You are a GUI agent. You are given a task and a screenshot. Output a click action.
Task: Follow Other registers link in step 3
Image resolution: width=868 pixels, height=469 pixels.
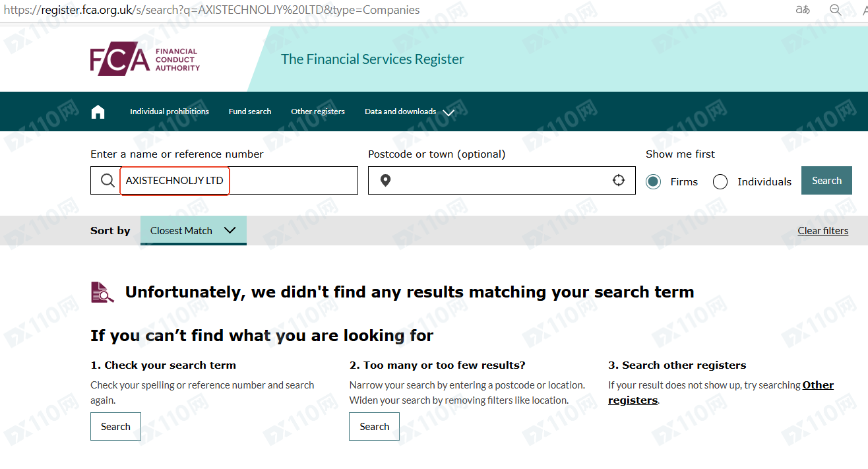click(x=817, y=385)
